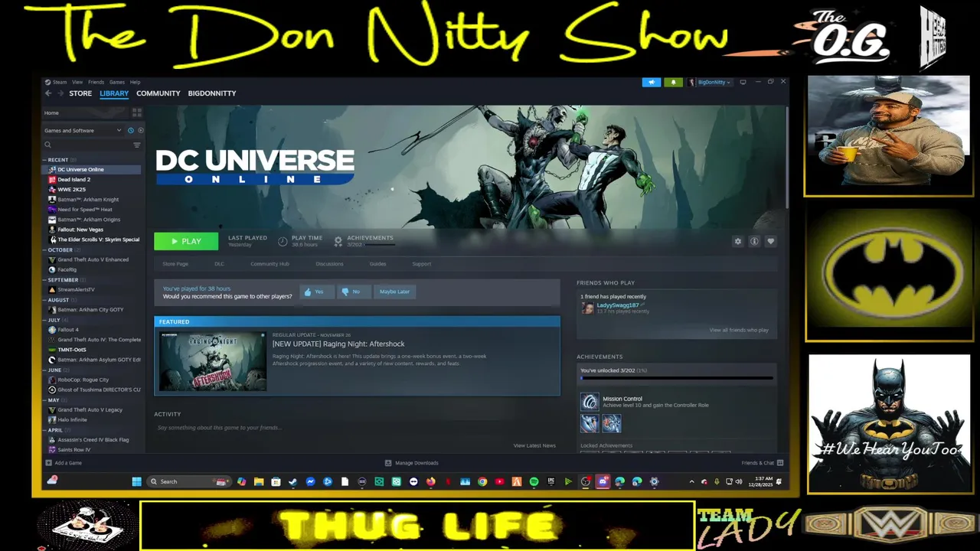Toggle ready-to-play filter icon

(140, 130)
